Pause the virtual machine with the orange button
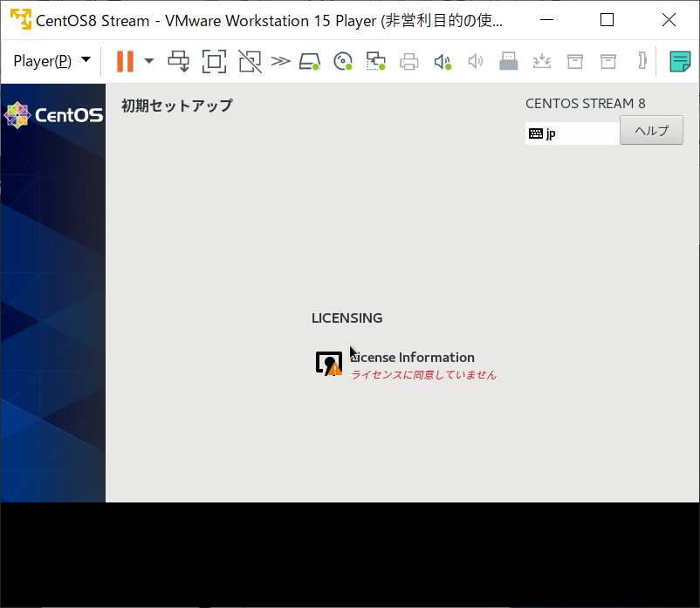 point(125,61)
